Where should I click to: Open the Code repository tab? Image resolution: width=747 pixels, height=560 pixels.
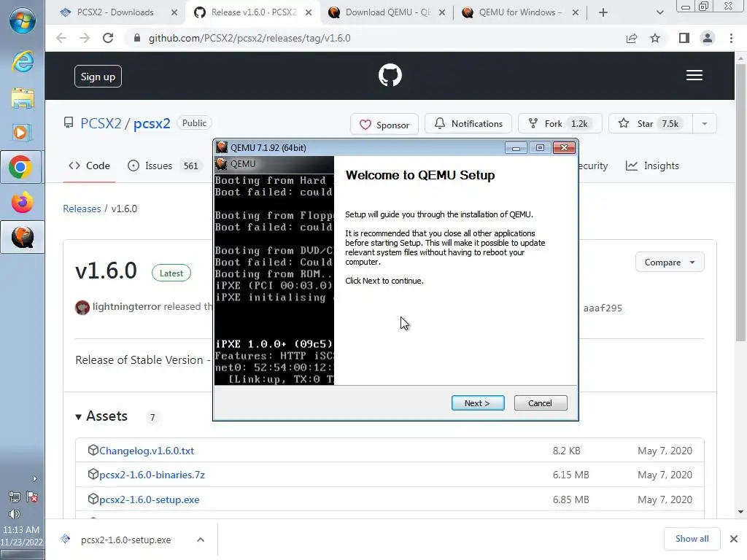tap(89, 166)
